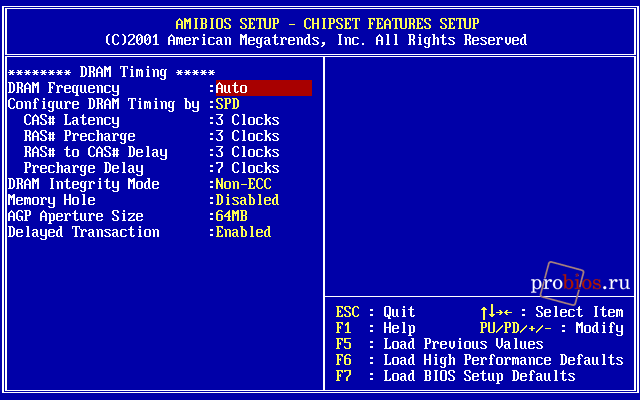640x400 pixels.
Task: Click the CAS# Latency label
Action: click(x=71, y=120)
